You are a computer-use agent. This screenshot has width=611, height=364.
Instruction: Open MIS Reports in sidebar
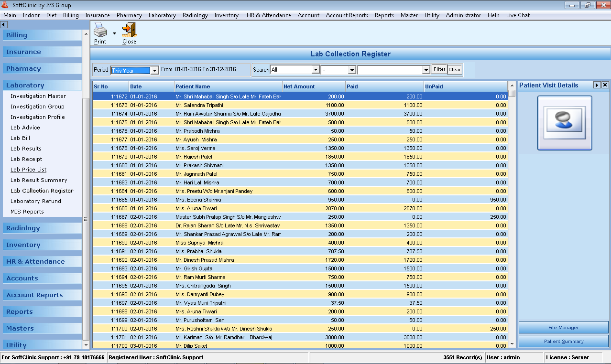click(27, 212)
